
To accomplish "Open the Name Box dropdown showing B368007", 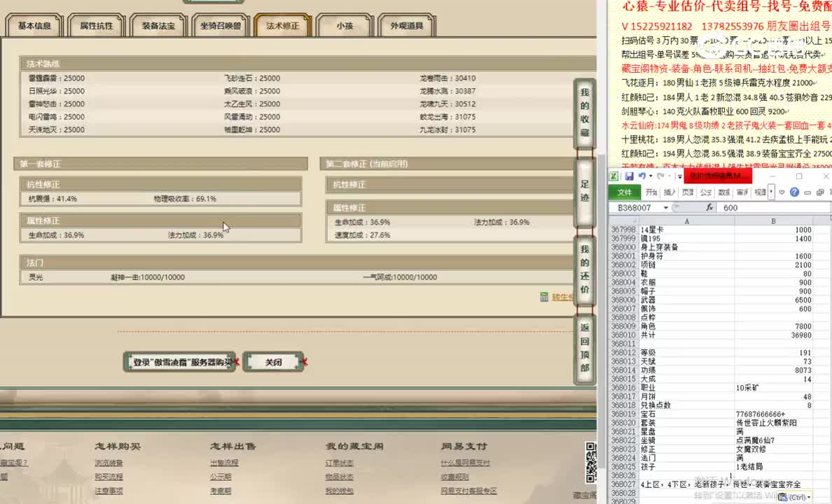I will point(665,207).
